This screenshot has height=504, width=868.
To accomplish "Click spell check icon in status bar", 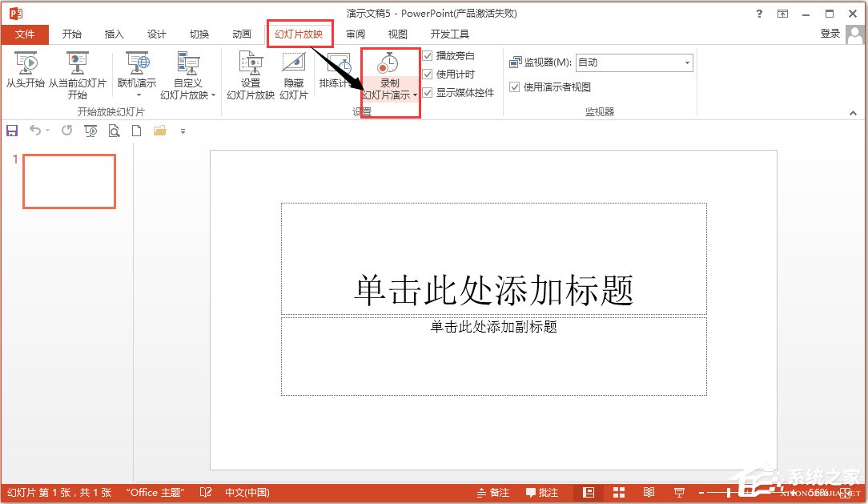I will [205, 492].
